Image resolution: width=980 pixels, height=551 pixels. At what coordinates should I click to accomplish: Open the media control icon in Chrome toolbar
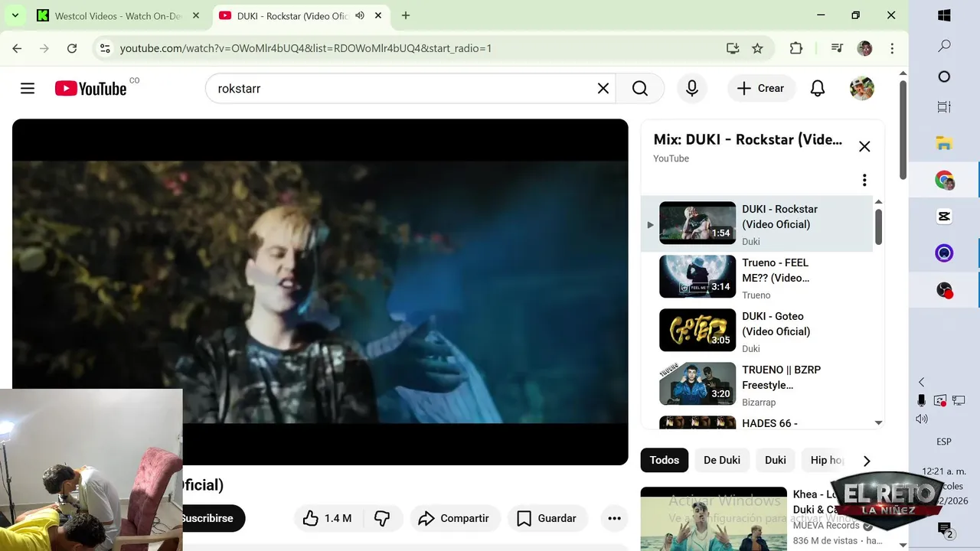point(837,48)
